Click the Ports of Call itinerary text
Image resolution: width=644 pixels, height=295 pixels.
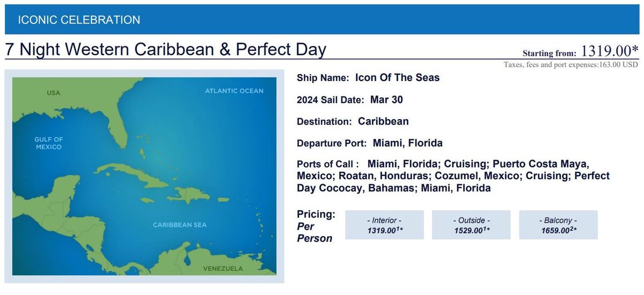point(453,176)
